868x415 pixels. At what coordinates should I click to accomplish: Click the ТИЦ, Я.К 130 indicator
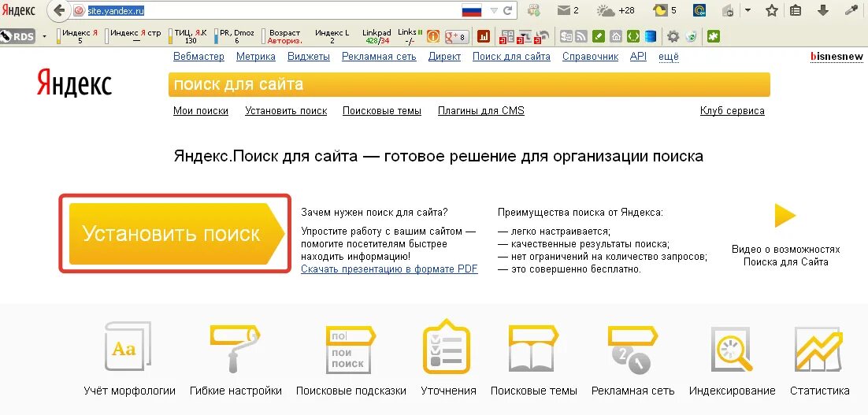click(187, 36)
